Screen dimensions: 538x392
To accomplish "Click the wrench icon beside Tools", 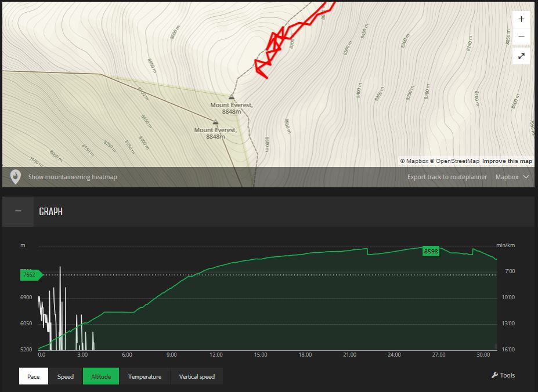I will pos(494,376).
